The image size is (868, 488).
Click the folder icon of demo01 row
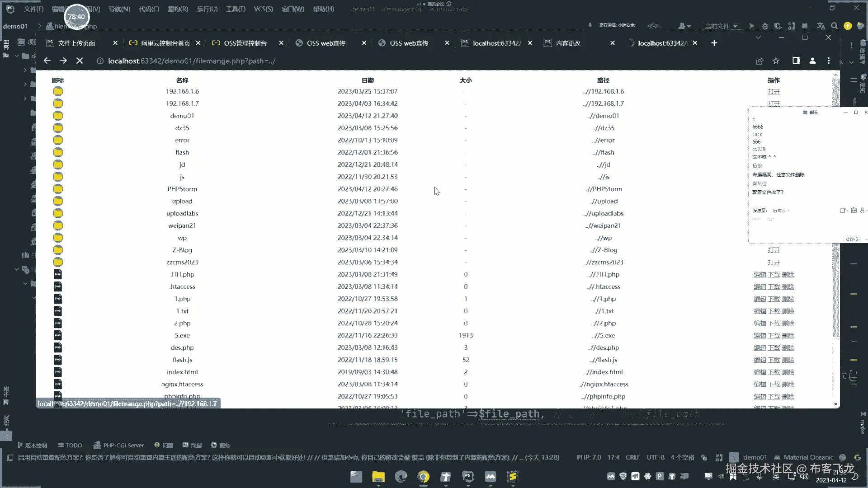click(x=58, y=116)
